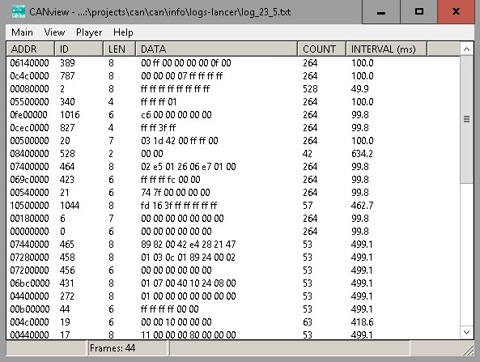Click data cell 'c6 00 00 00 00 00'

[176, 115]
